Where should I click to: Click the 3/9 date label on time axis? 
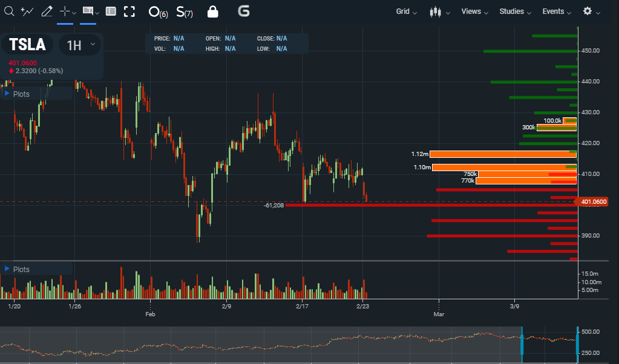pos(514,306)
